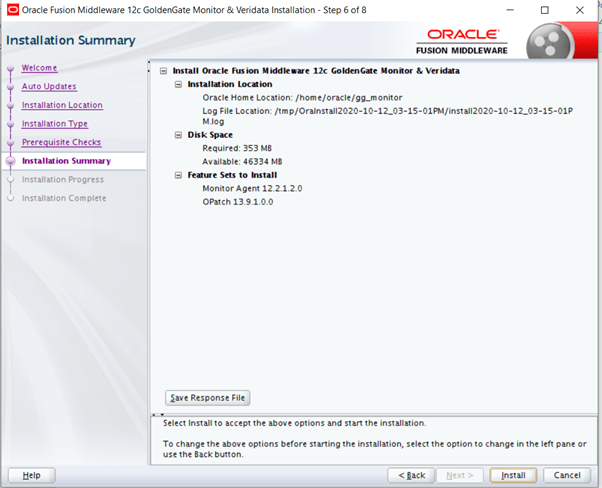Collapse the Installation Location section
Image resolution: width=602 pixels, height=488 pixels.
coord(176,84)
